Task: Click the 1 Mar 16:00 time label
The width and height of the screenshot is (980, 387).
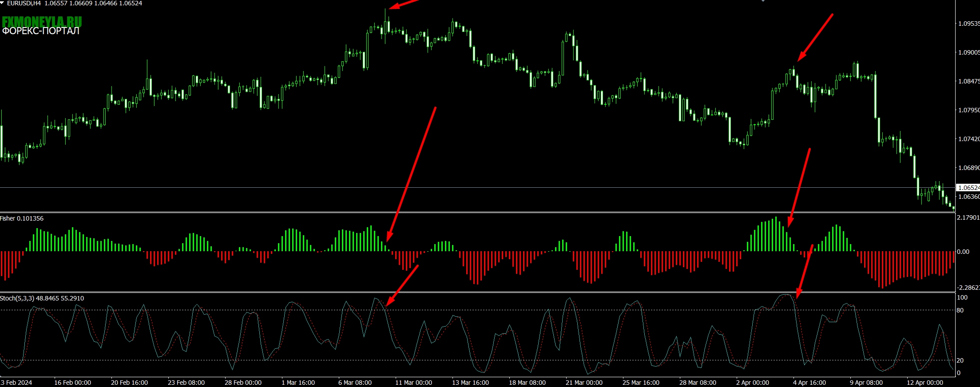Action: (298, 383)
